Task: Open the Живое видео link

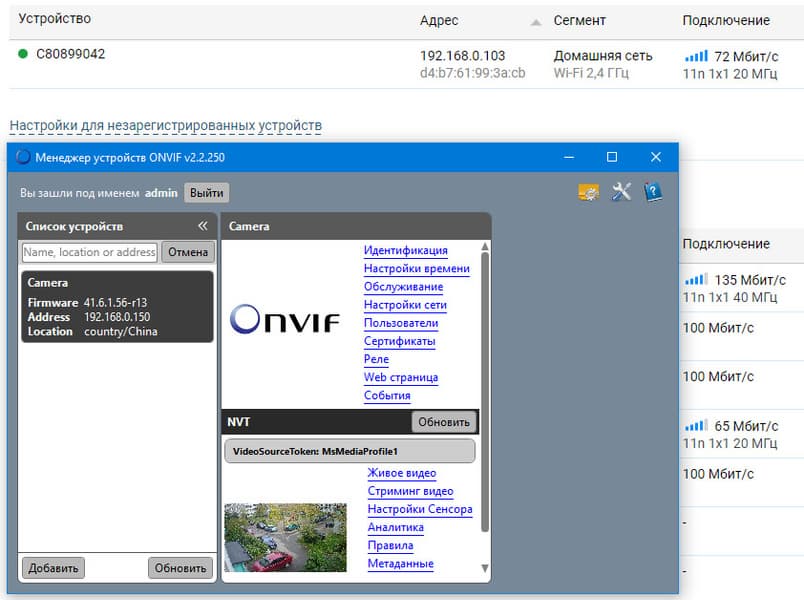Action: (402, 473)
